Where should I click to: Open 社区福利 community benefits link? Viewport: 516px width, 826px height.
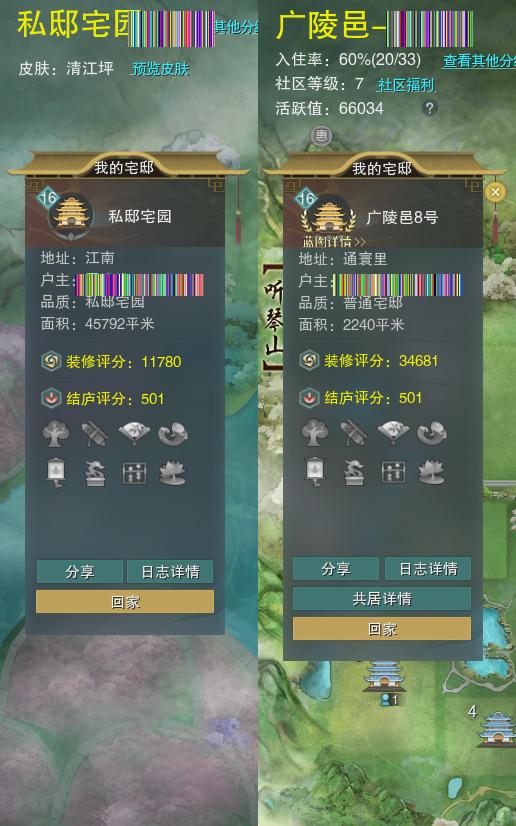pyautogui.click(x=406, y=85)
